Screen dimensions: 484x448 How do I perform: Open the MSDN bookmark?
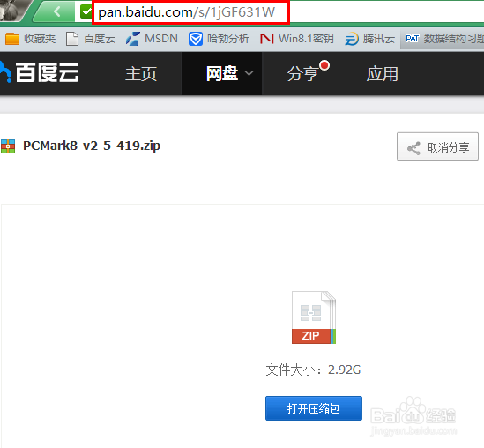pyautogui.click(x=152, y=39)
